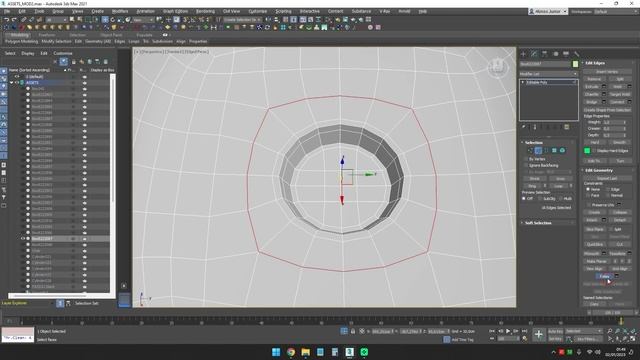Viewport: 640px width, 360px height.
Task: Enable the Ignore Backfacing checkbox
Action: point(526,165)
